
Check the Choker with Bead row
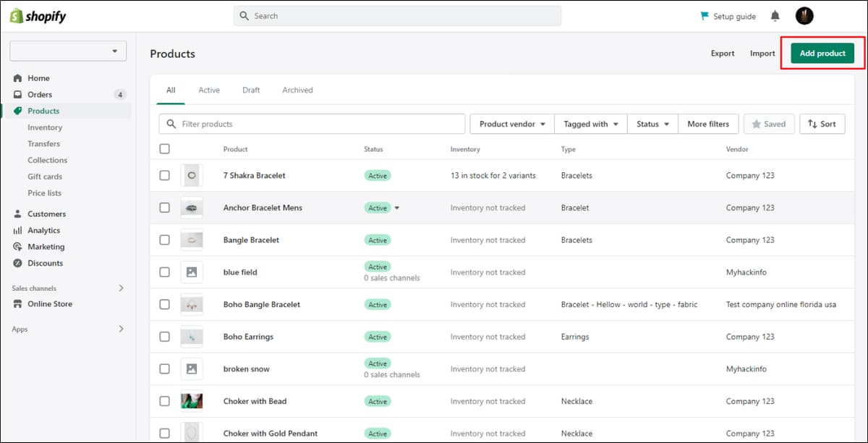click(164, 401)
